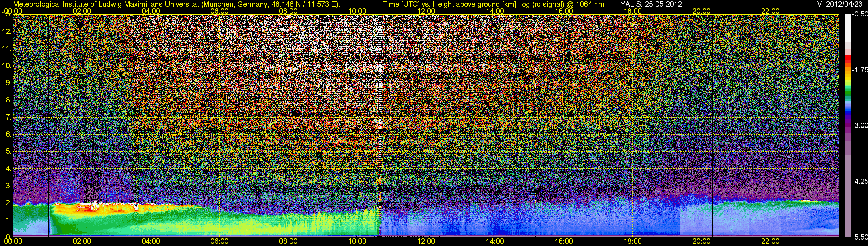
Task: Click the 06:00 label on top time axis
Action: pyautogui.click(x=219, y=11)
